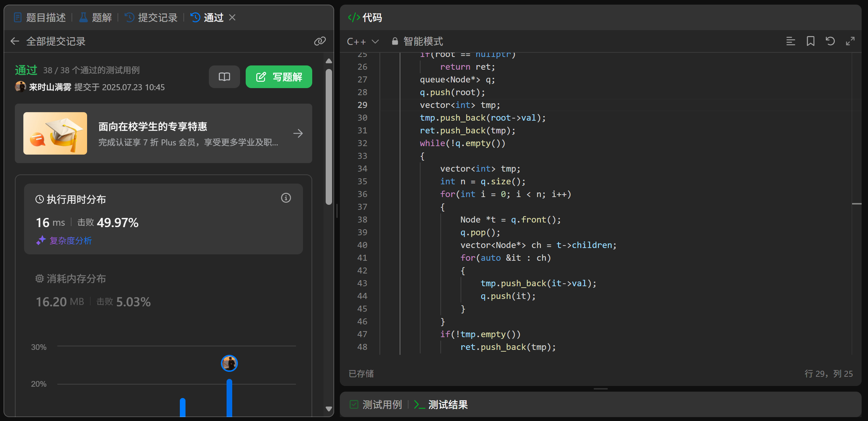Click the 38 / 38 个通过的测试用例 text

coord(91,70)
